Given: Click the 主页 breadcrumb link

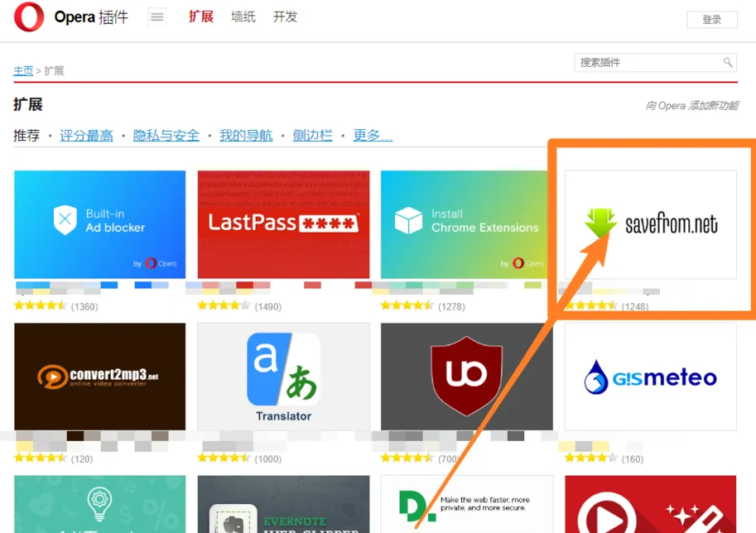Looking at the screenshot, I should click(x=23, y=71).
